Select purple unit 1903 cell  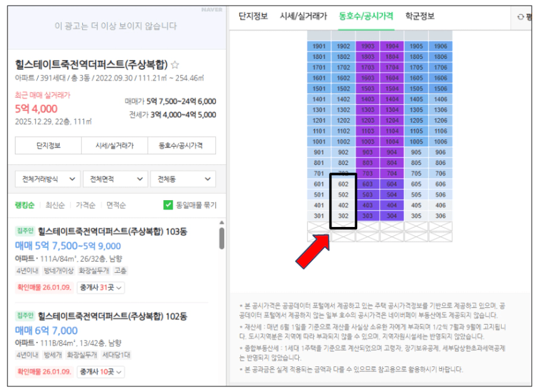tap(367, 46)
